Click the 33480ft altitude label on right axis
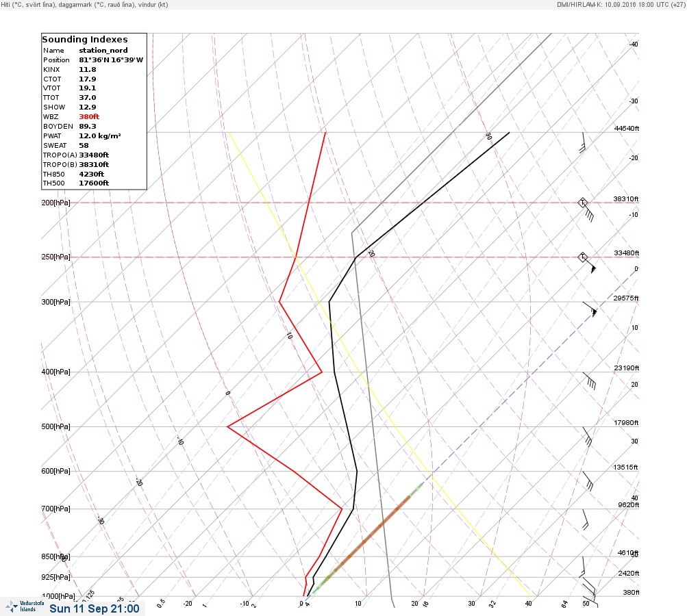The image size is (687, 616). tap(627, 253)
